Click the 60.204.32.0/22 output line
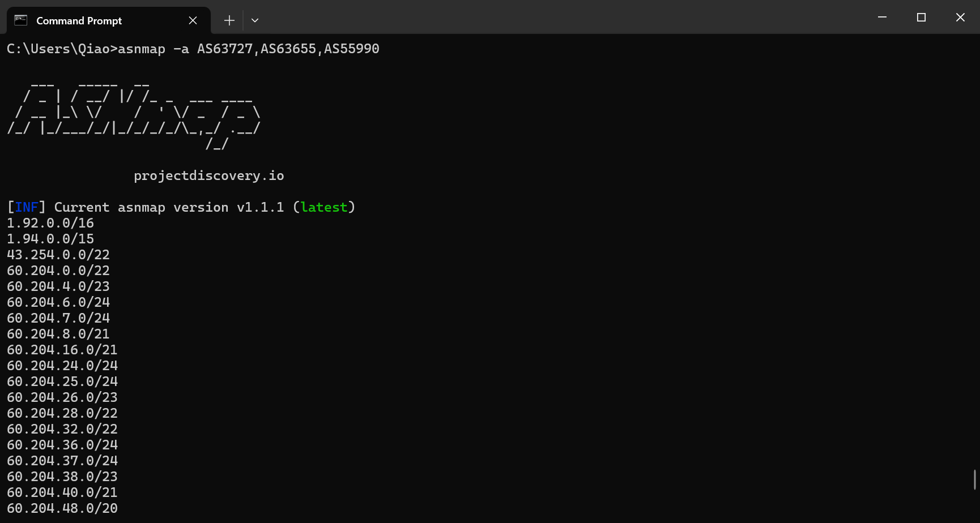 tap(62, 429)
